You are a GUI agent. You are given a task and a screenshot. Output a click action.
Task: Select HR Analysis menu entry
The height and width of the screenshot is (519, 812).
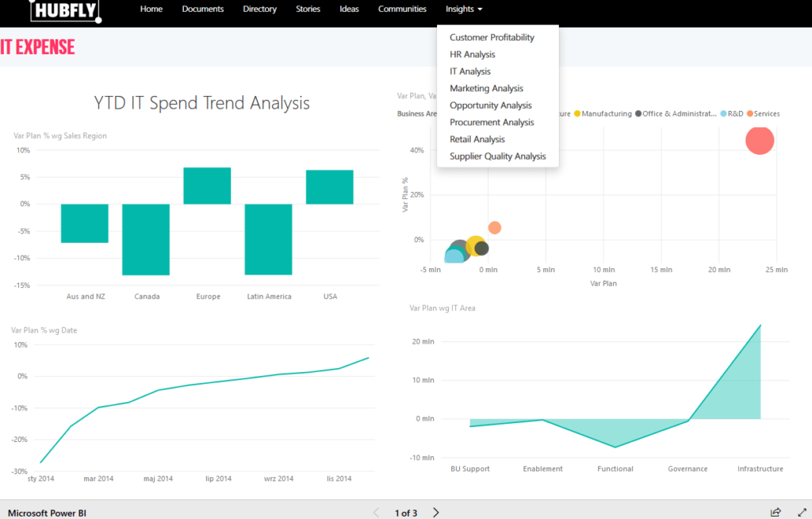click(472, 55)
